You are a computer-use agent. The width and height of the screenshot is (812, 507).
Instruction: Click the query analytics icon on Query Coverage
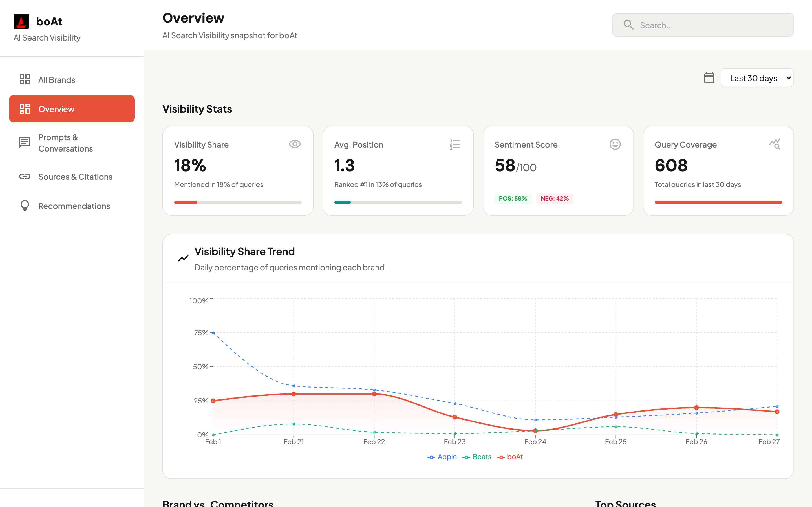tap(775, 144)
